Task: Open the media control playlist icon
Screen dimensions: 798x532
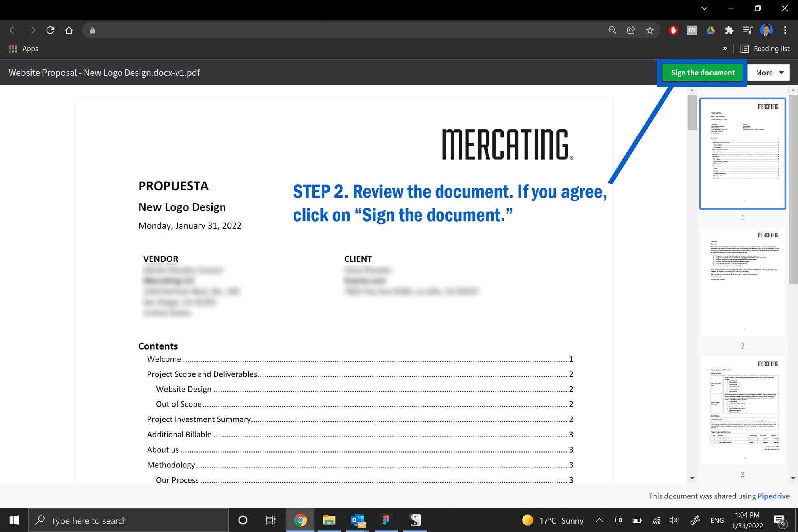Action: (748, 30)
